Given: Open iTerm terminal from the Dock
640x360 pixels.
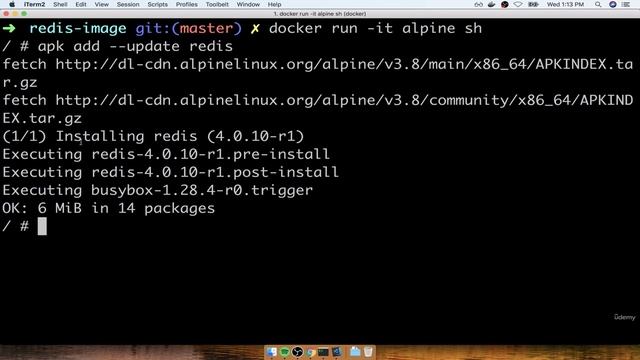Looking at the screenshot, I should (x=323, y=351).
